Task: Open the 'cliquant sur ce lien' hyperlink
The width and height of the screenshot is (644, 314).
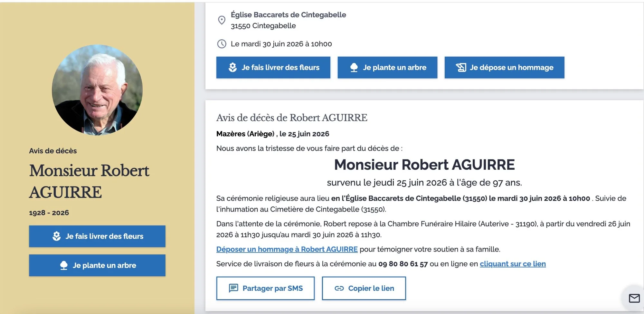Action: pyautogui.click(x=513, y=264)
